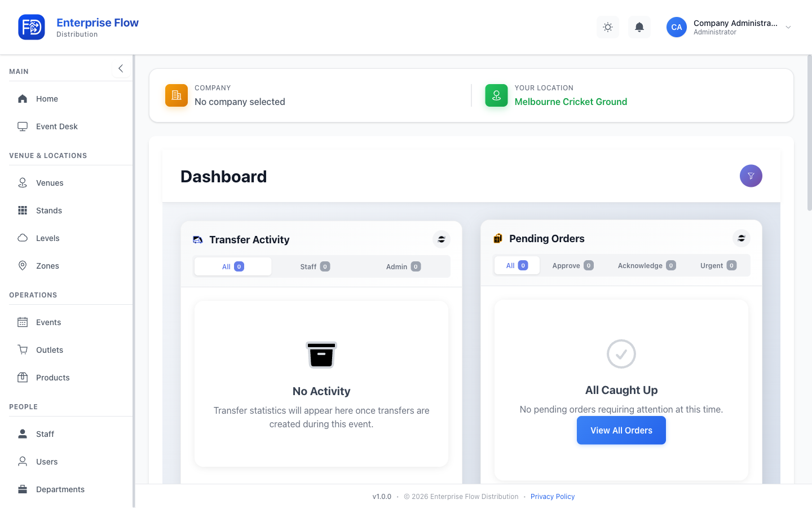The image size is (812, 508).
Task: Click the v1.0.0 version text
Action: click(x=382, y=497)
